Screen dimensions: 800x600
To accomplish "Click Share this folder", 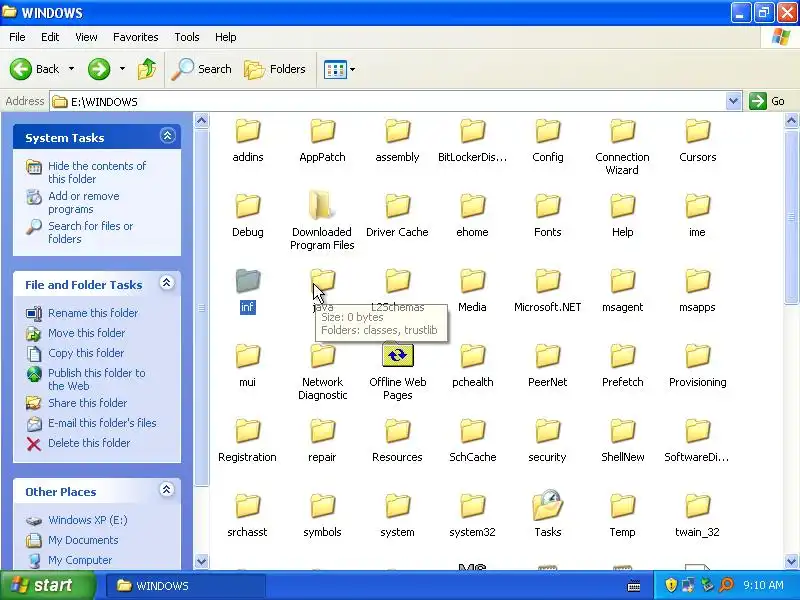I will (87, 403).
